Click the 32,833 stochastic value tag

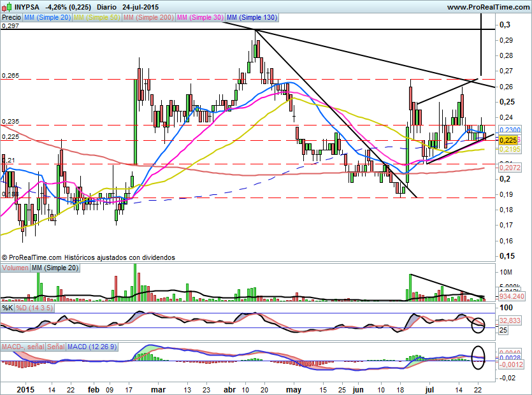pos(510,320)
